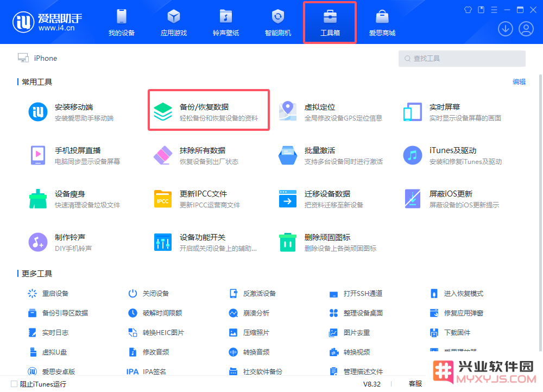The height and width of the screenshot is (392, 543).
Task: Click the 爱思助手 logo
Action: [x=47, y=22]
